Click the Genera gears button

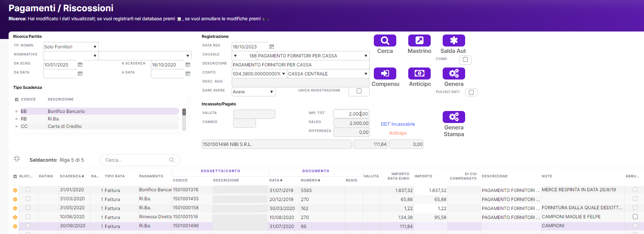point(454,73)
